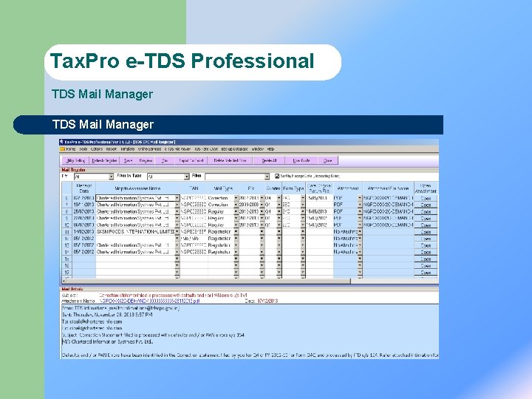532x399 pixels.
Task: Click the Export To Excel button
Action: coord(191,160)
